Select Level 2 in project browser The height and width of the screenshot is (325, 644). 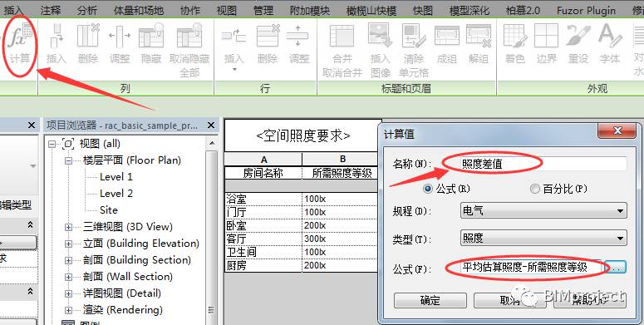(116, 194)
